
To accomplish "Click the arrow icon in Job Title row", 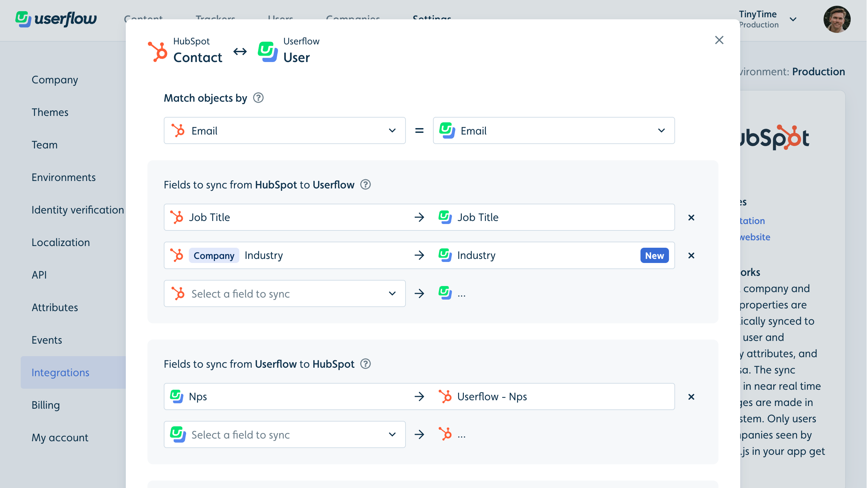I will 419,217.
